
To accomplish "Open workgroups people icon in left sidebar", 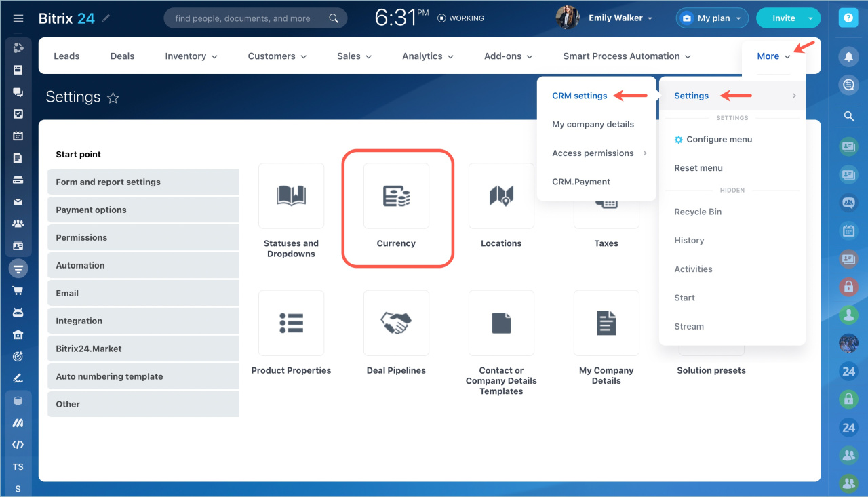I will [18, 224].
